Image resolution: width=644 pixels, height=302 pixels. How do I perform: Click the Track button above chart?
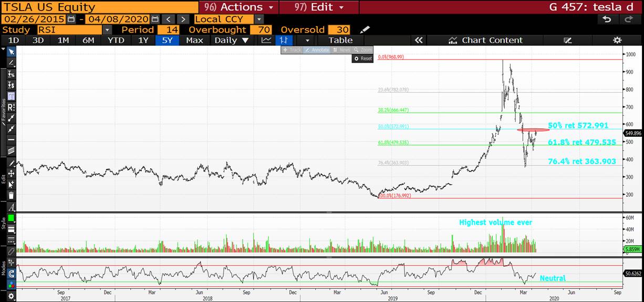click(x=292, y=50)
